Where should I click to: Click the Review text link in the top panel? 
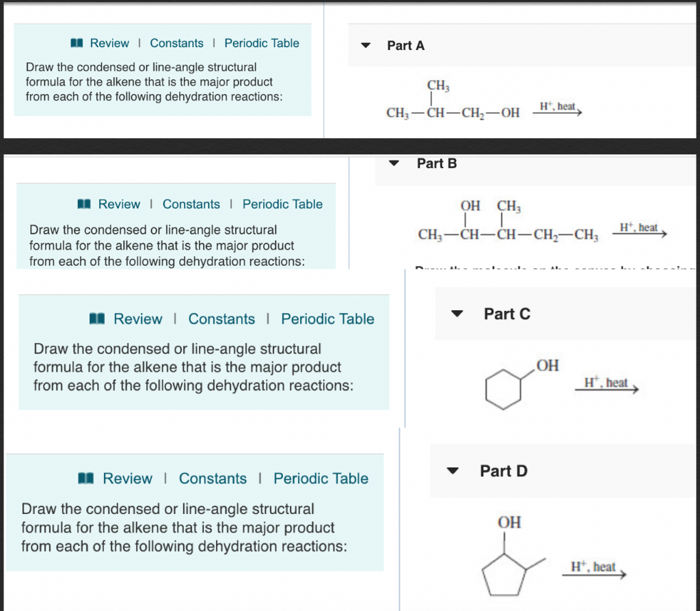click(109, 43)
